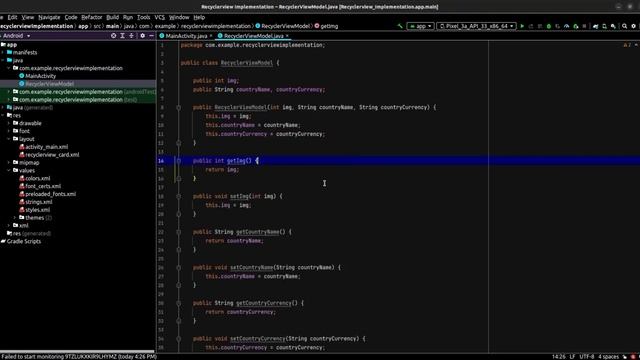Expand the themes folder
Viewport: 640px width, 360px height.
coord(15,218)
